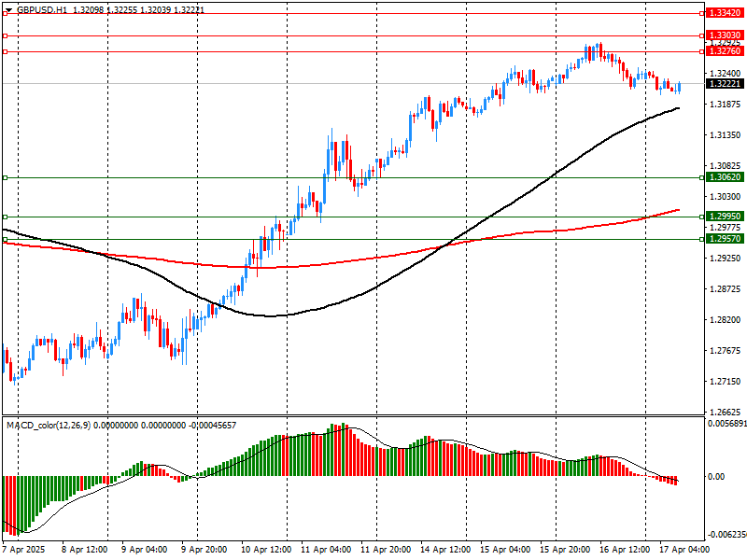
Task: Click the left handle of the 1.29570 line
Action: (x=5, y=239)
